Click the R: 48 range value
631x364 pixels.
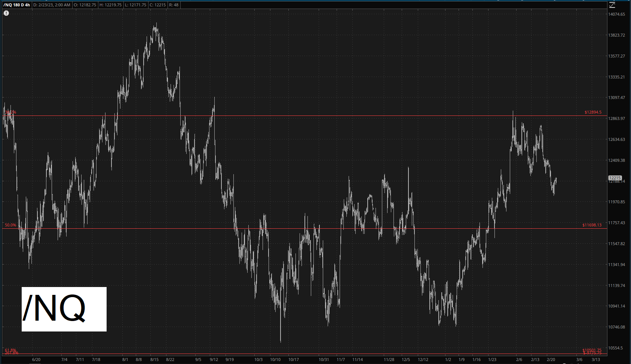point(174,5)
